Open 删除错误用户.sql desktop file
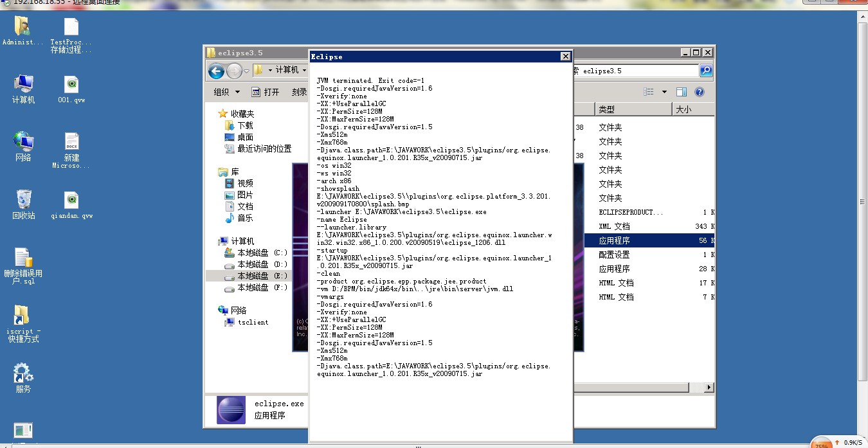 tap(23, 267)
